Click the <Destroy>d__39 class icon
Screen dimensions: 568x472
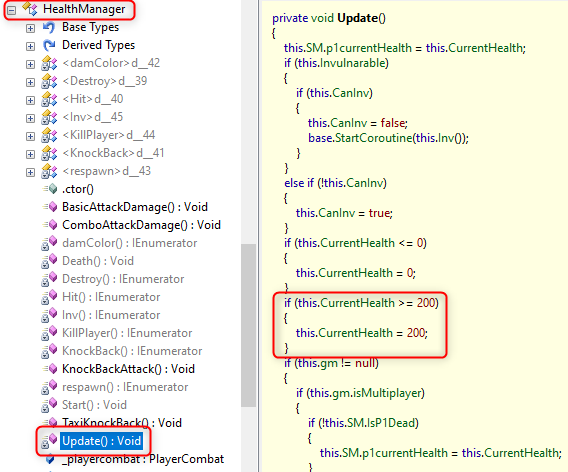click(x=49, y=81)
